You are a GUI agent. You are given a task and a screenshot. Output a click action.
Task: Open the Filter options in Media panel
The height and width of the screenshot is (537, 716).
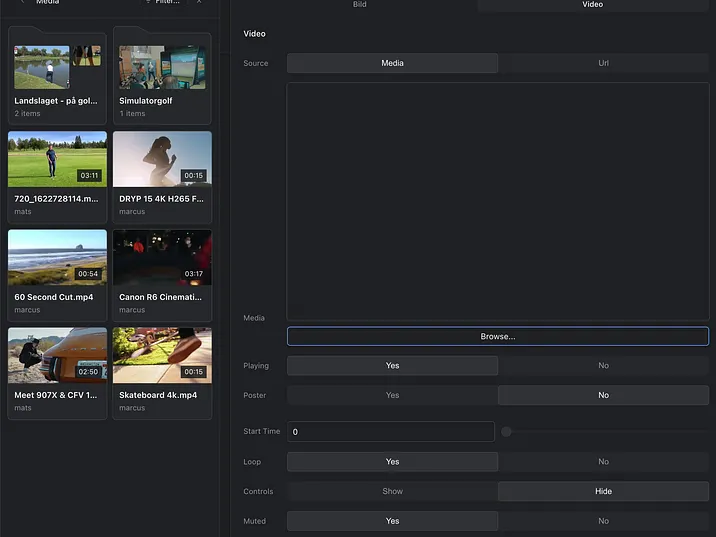(162, 3)
